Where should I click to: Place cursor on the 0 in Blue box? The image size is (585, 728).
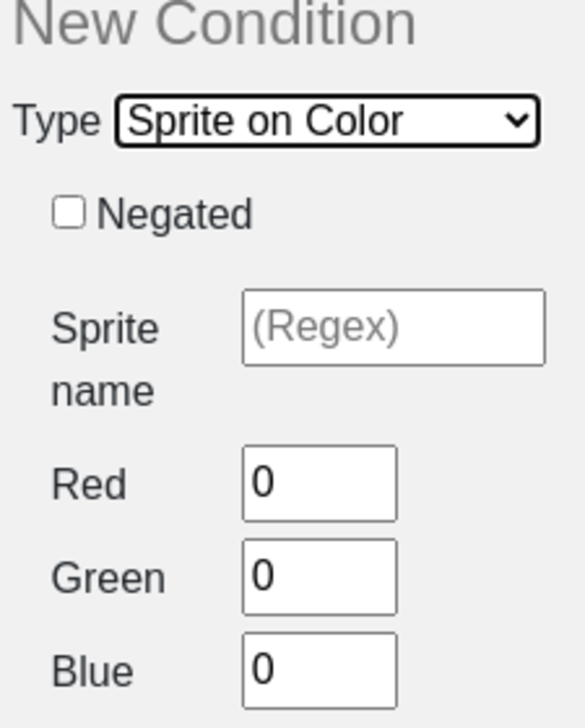pos(262,670)
